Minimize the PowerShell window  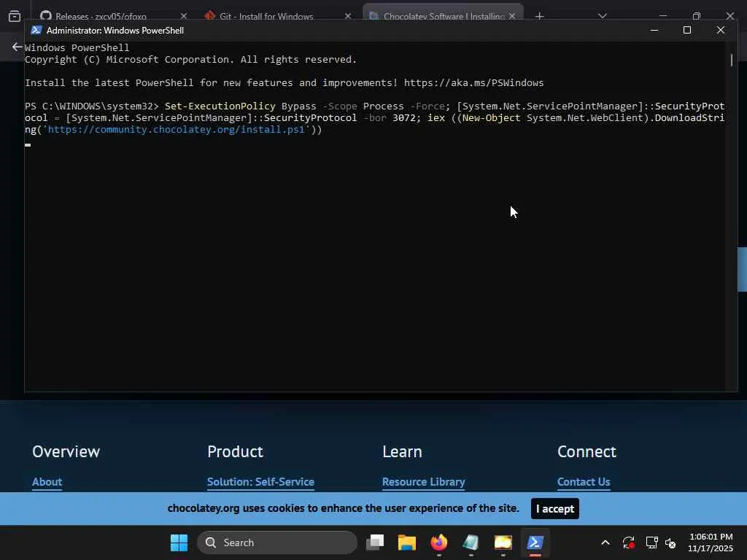pos(654,30)
